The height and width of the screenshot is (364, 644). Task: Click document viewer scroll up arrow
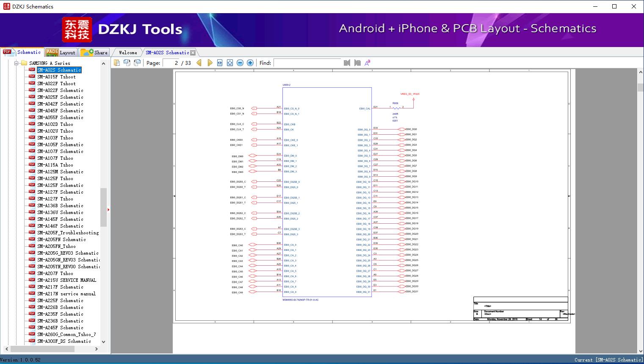pos(640,72)
